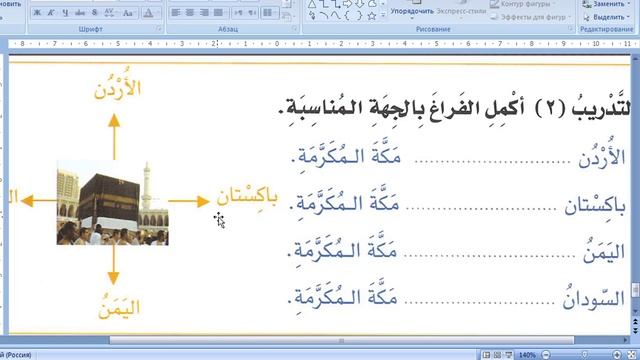This screenshot has width=640, height=360.
Task: Select the curve line shape
Action: 335,16
